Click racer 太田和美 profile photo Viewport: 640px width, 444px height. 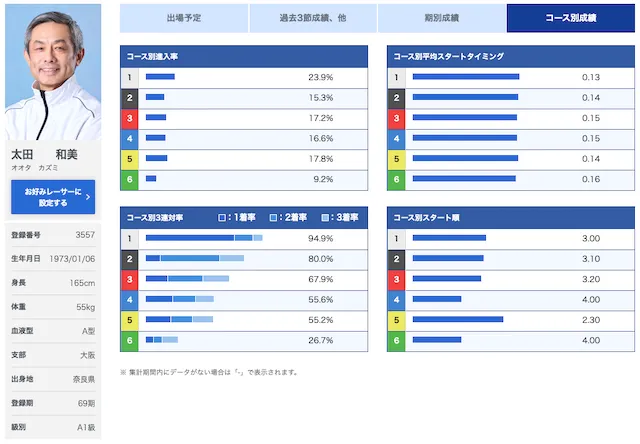click(53, 72)
